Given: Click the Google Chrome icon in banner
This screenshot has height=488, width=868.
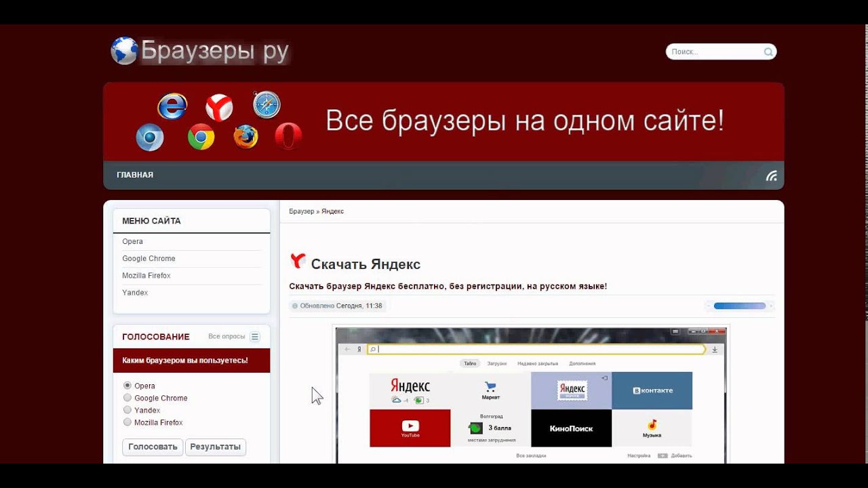Looking at the screenshot, I should 201,137.
